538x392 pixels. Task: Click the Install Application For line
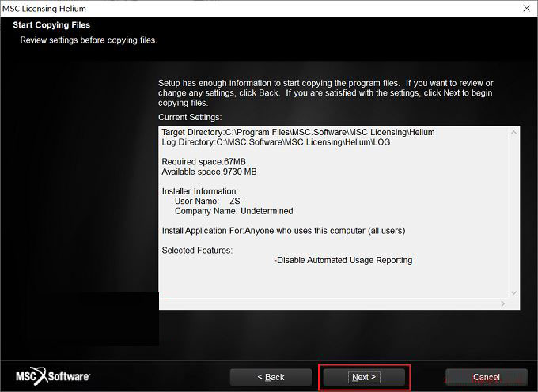click(x=283, y=231)
